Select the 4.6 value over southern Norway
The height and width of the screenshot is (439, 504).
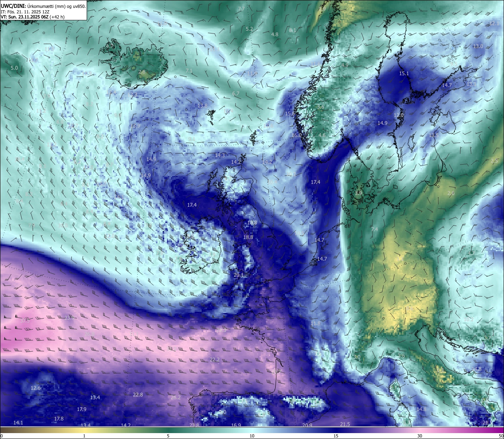coord(322,135)
